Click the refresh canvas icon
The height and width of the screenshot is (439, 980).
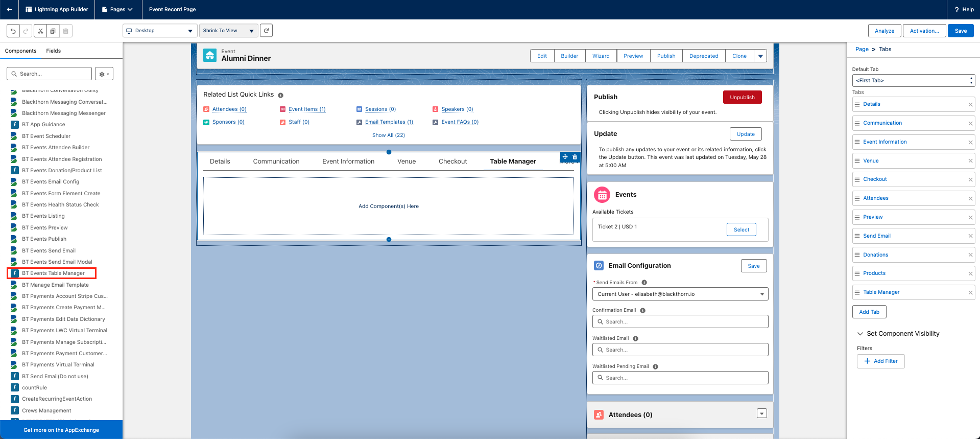[x=266, y=31]
